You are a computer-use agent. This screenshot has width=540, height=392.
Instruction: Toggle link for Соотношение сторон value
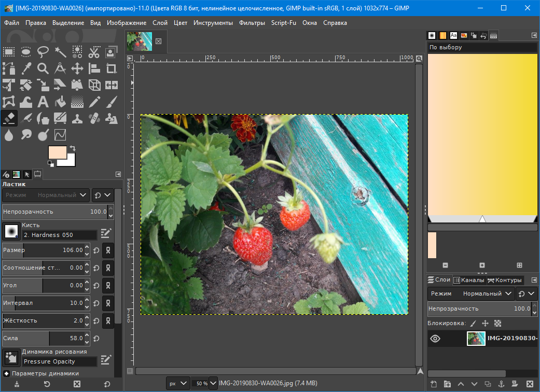(108, 268)
